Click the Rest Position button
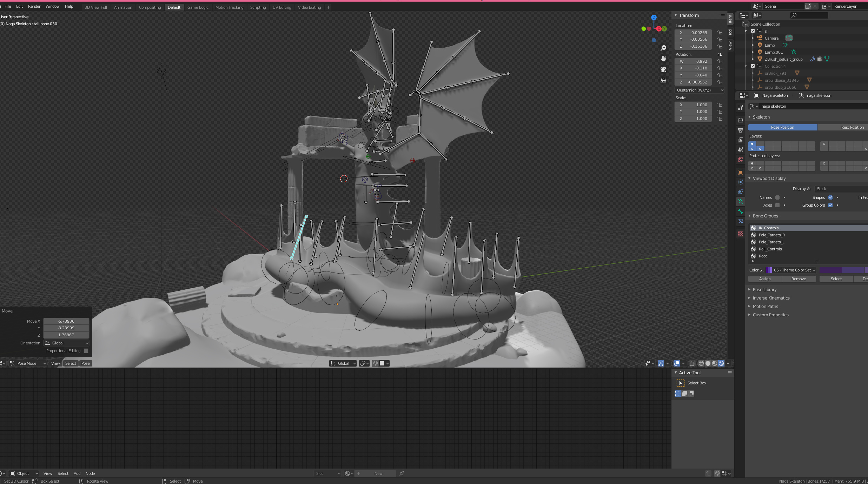The height and width of the screenshot is (484, 868). [852, 127]
